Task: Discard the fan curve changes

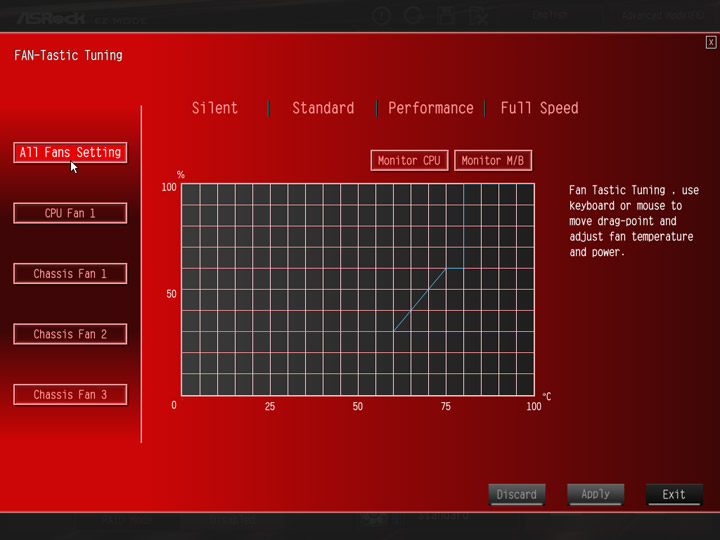Action: [x=517, y=495]
